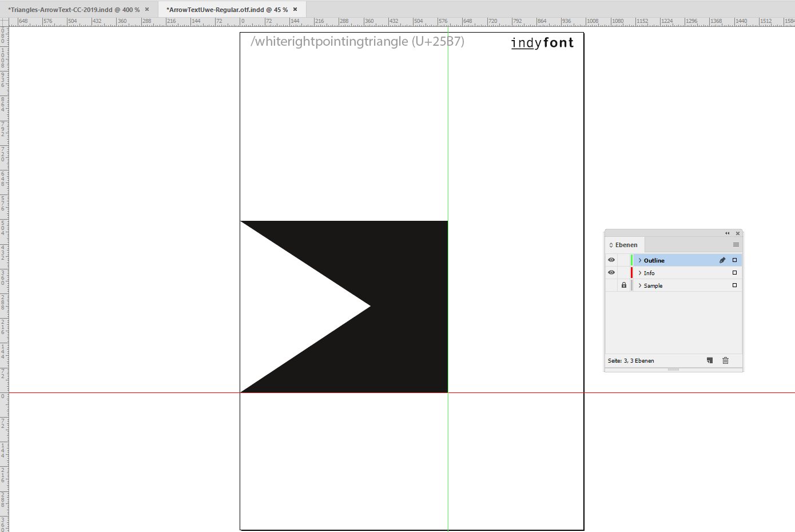Click the Ebenen panel bottom resize grip
The height and width of the screenshot is (532, 795).
coord(674,370)
